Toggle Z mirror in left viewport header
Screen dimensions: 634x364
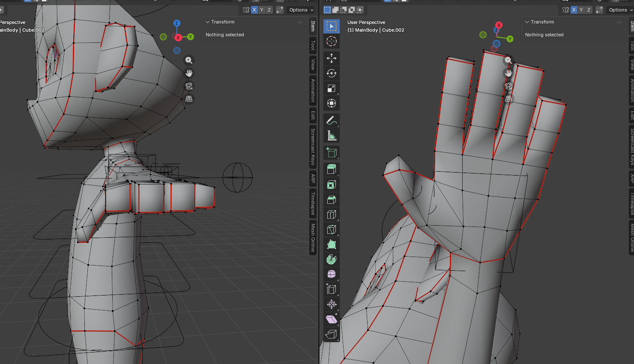click(x=269, y=10)
